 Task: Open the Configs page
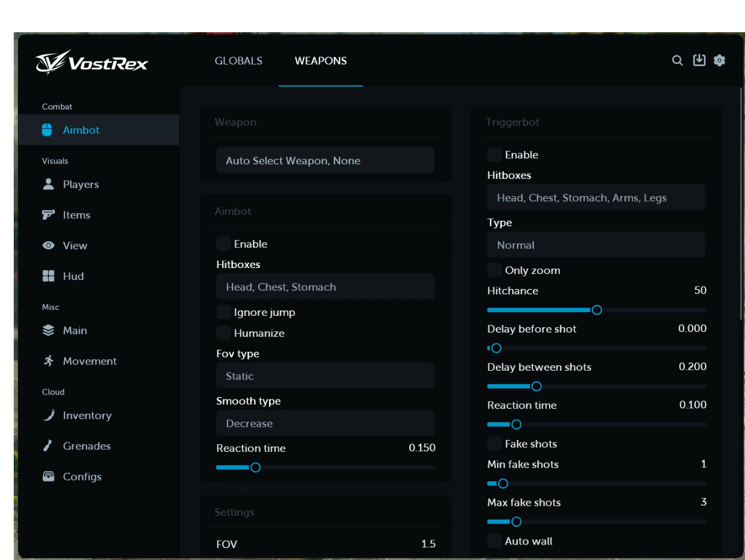[x=82, y=476]
